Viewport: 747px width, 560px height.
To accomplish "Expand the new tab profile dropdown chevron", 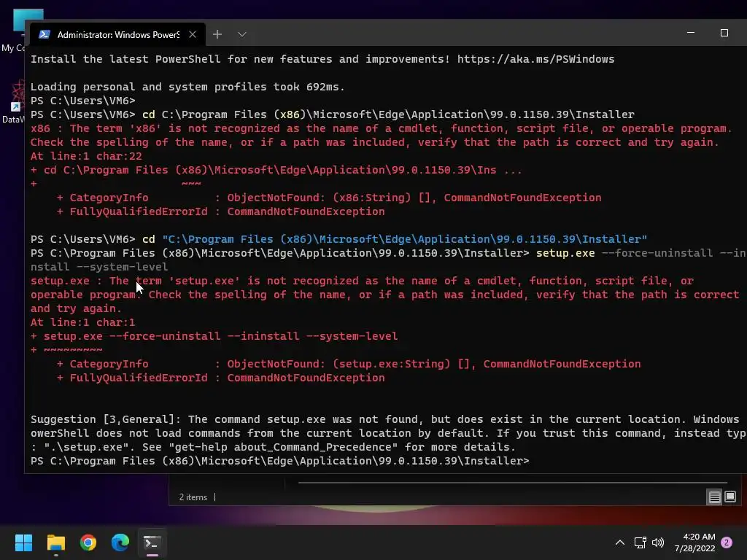I will [x=242, y=34].
